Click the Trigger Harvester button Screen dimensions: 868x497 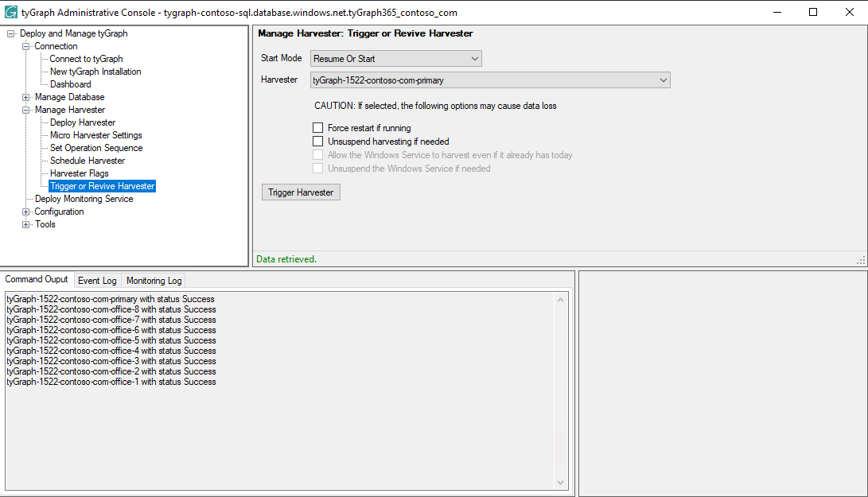301,192
